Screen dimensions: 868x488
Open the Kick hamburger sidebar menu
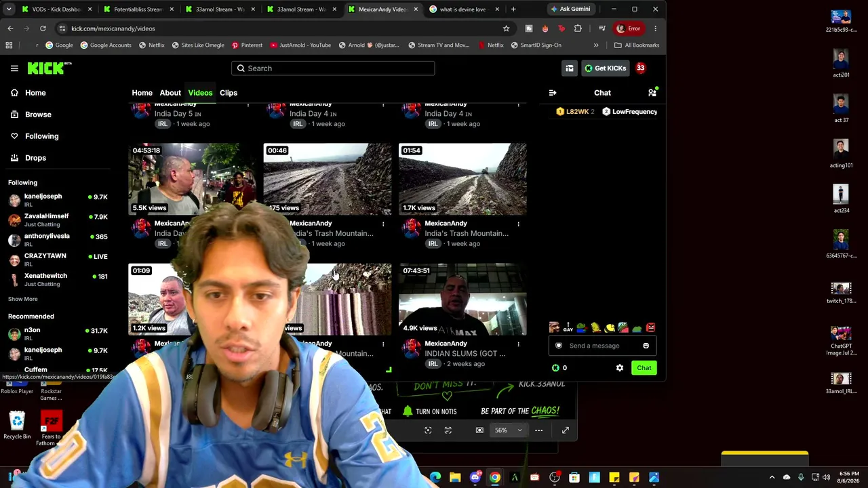[14, 68]
